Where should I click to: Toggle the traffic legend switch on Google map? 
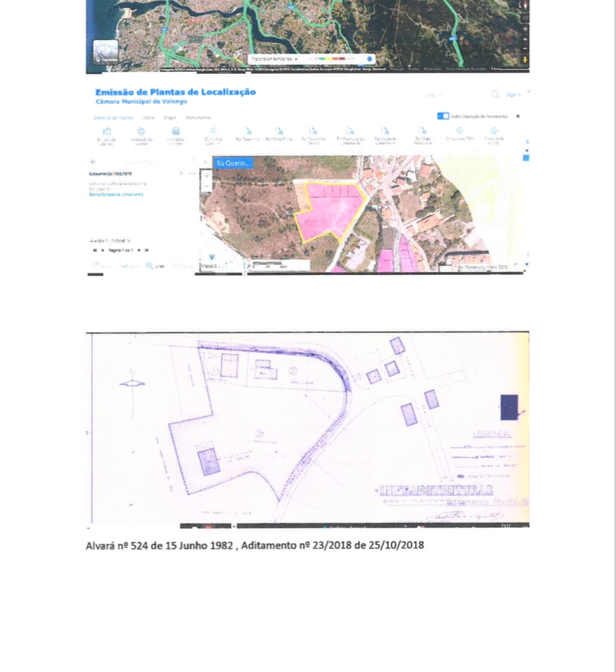[x=370, y=59]
